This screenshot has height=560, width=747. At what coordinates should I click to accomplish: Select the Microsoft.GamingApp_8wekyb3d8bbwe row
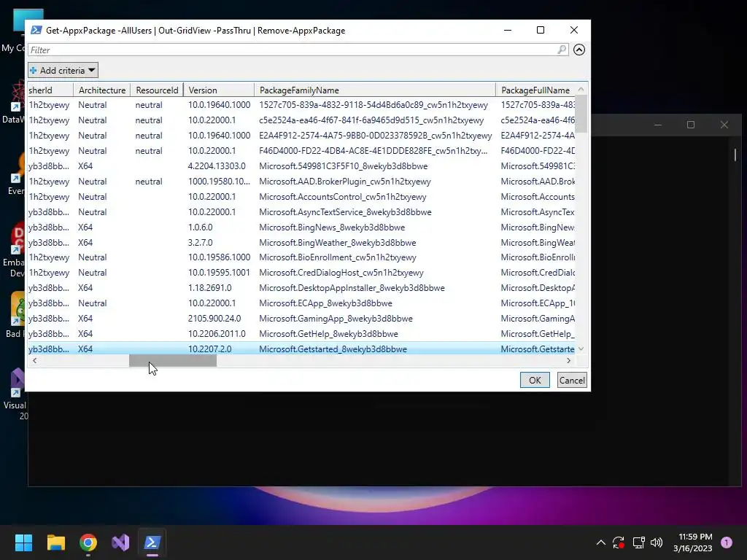coord(301,319)
